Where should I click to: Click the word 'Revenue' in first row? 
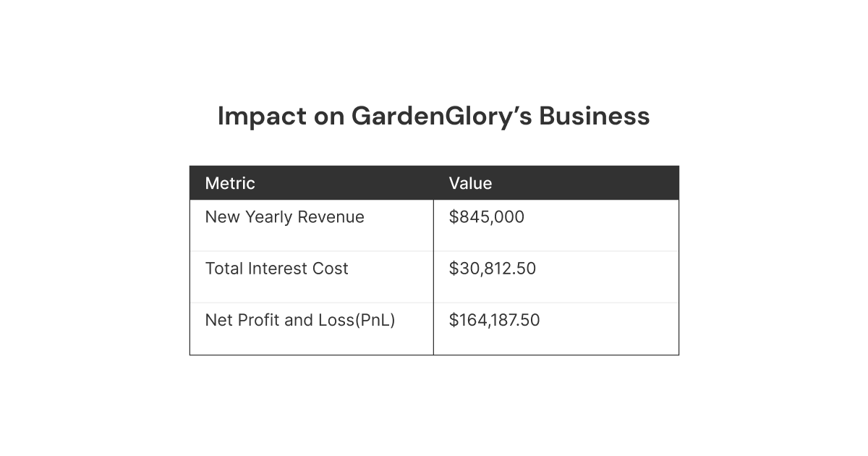coord(333,217)
